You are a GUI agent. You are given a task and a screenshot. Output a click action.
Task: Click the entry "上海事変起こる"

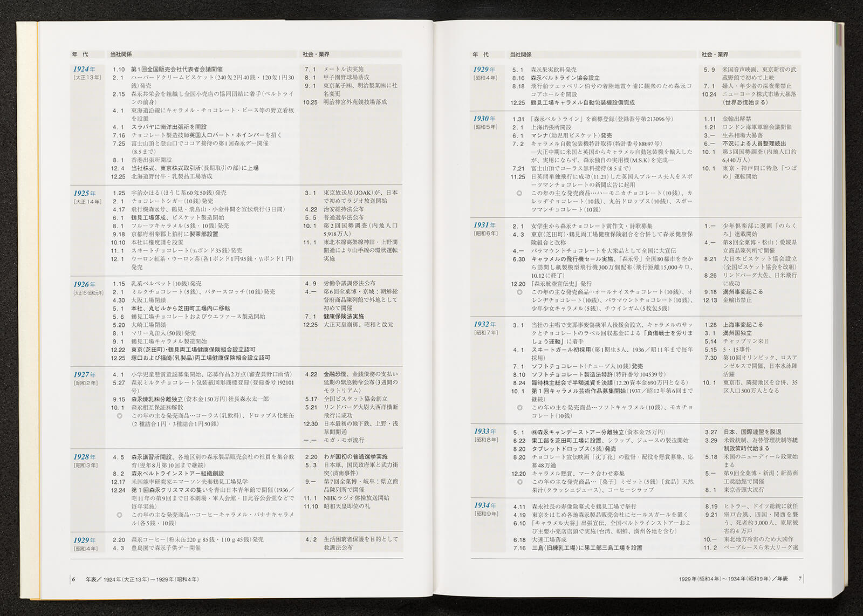[743, 325]
